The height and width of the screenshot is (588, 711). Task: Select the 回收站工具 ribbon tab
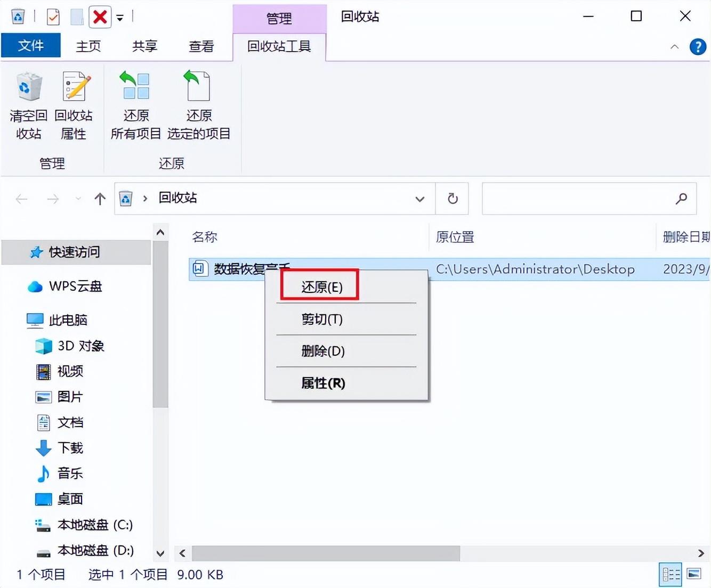(x=279, y=46)
